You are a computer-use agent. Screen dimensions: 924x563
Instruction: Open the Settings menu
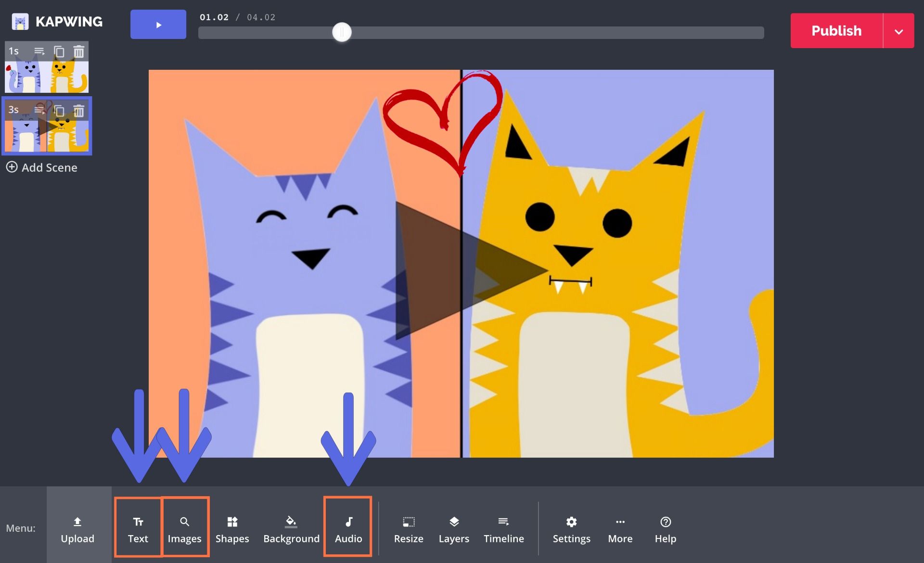[x=571, y=529]
